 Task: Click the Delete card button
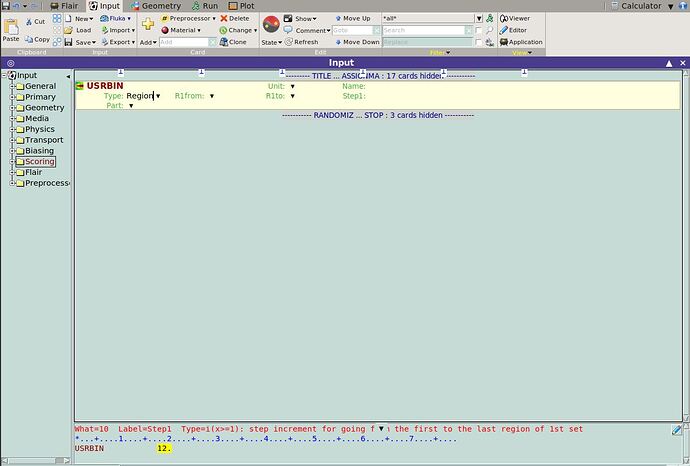point(235,18)
